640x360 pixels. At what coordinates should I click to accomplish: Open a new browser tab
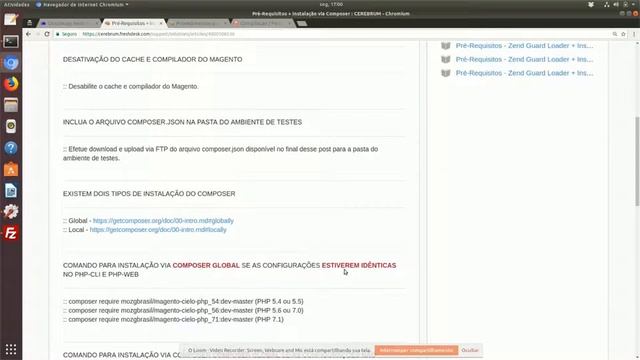302,23
